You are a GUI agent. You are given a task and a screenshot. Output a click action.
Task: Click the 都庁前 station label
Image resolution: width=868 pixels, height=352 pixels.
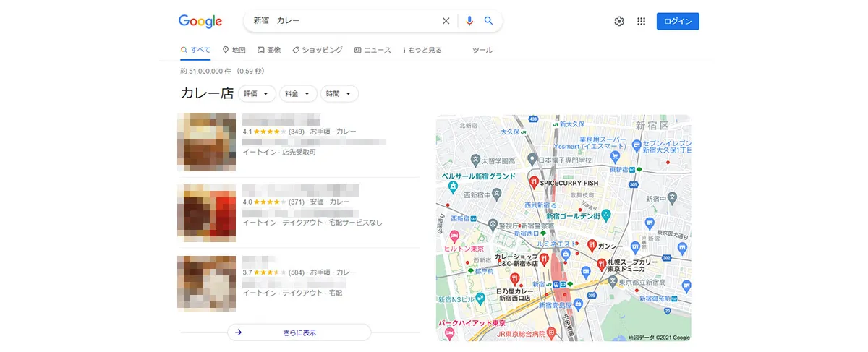click(485, 271)
